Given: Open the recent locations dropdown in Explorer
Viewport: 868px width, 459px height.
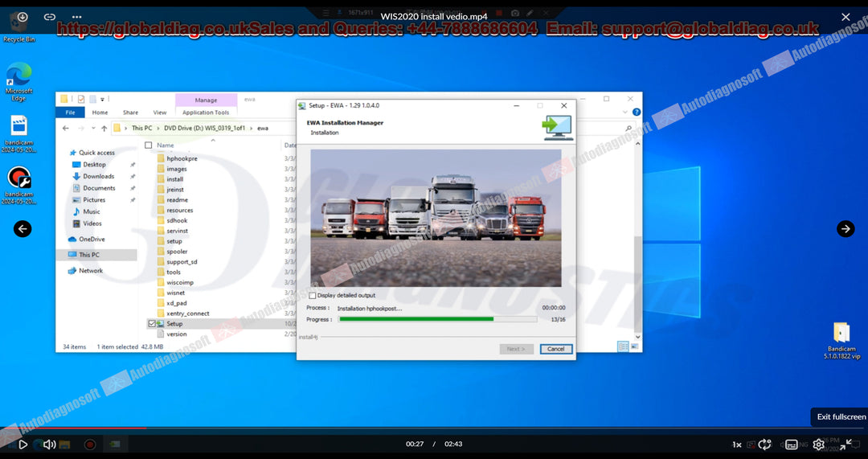Looking at the screenshot, I should pyautogui.click(x=92, y=129).
